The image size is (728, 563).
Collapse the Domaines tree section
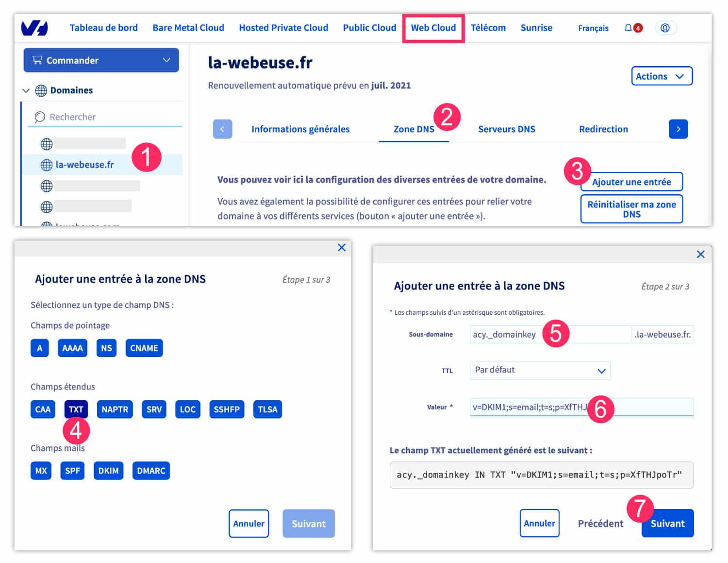26,90
